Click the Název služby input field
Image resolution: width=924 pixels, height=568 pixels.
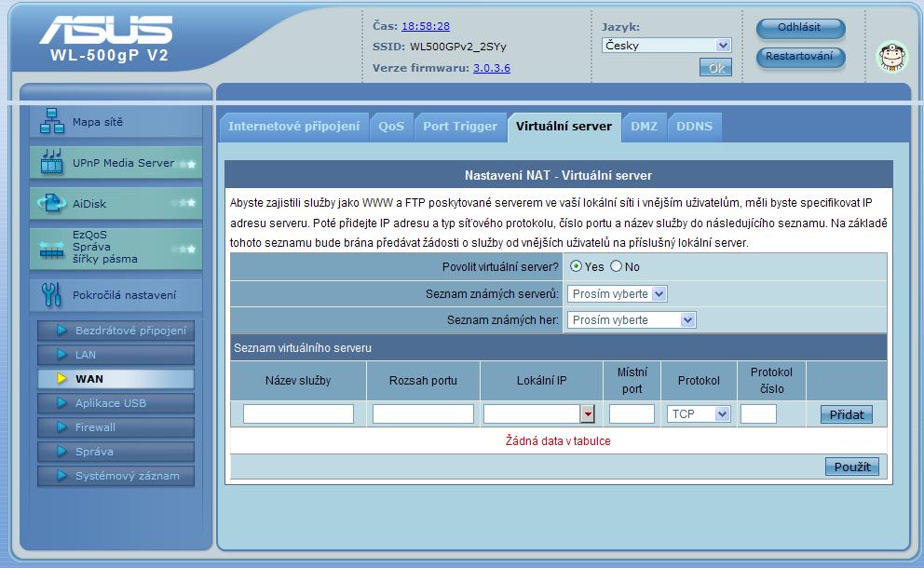(298, 414)
